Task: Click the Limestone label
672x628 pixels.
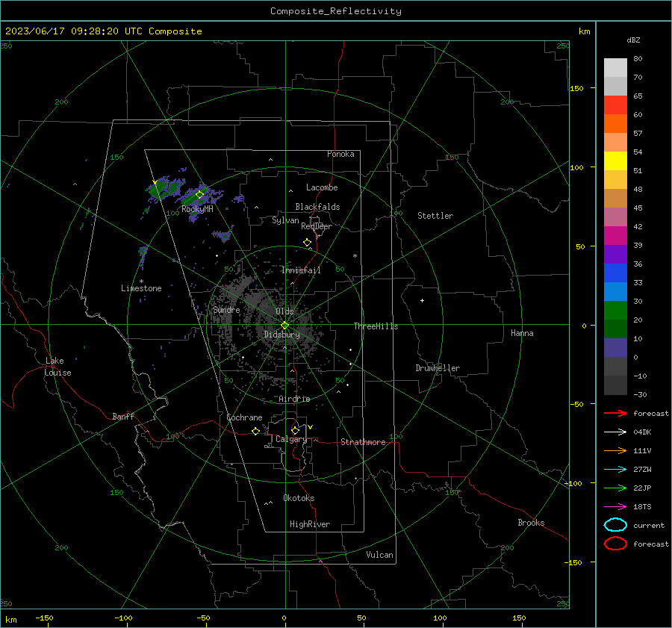Action: coord(141,288)
